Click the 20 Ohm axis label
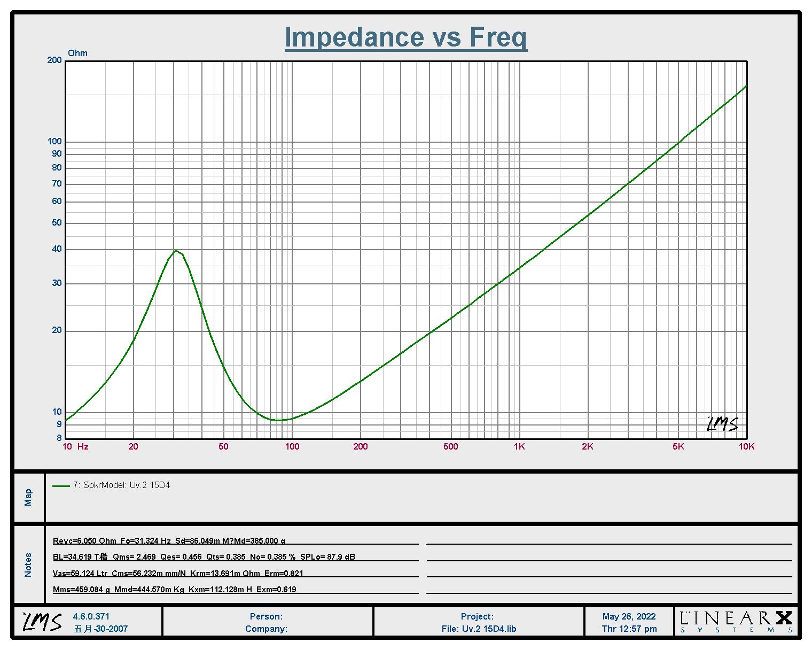This screenshot has width=812, height=650. (x=57, y=330)
